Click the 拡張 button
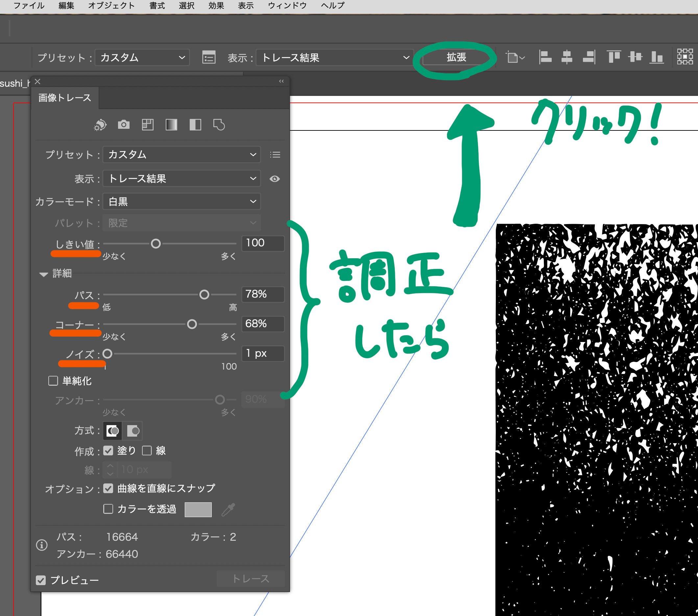Viewport: 698px width, 616px height. (456, 57)
